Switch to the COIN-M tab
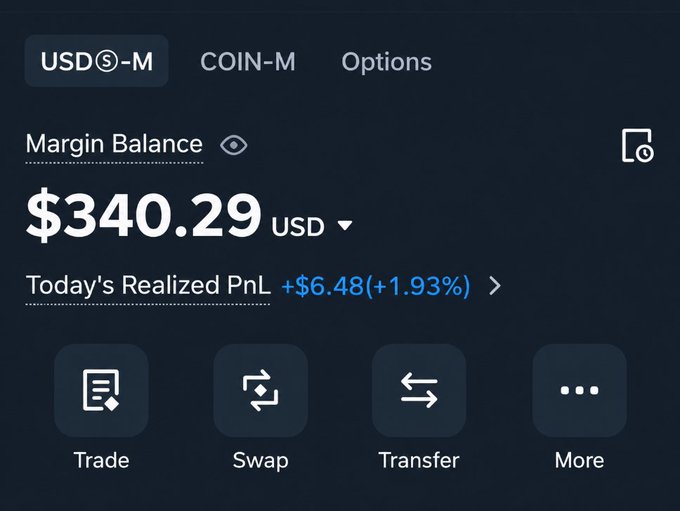Viewport: 680px width, 511px height. click(x=248, y=62)
